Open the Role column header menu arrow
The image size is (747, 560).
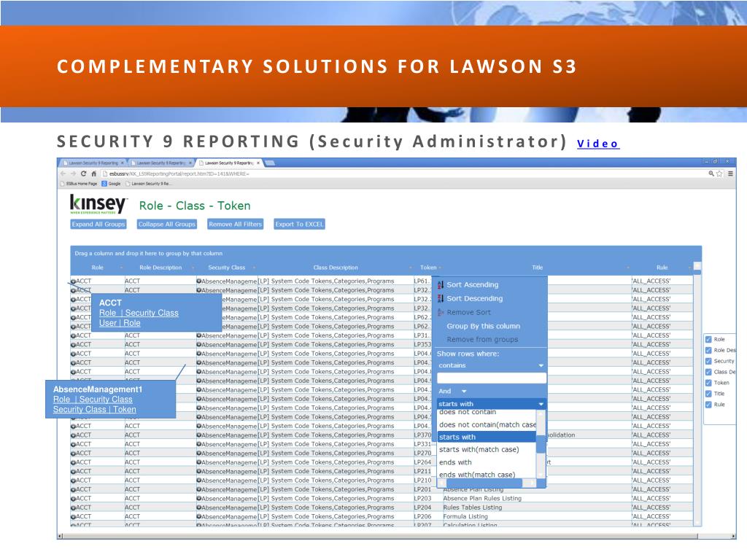point(122,268)
